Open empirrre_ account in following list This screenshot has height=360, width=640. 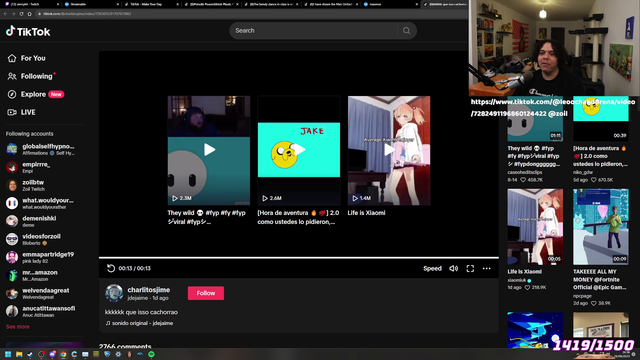click(29, 167)
